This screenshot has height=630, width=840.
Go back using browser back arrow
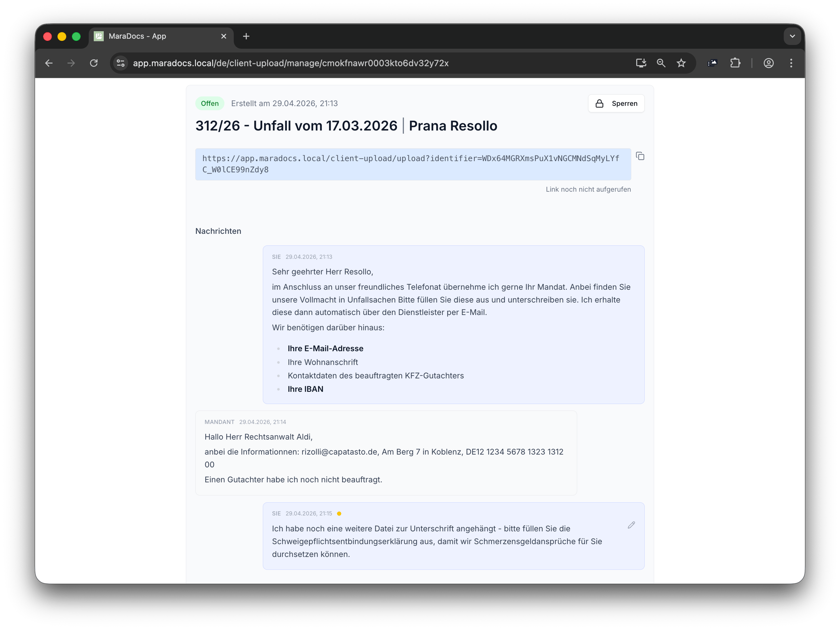pos(49,63)
